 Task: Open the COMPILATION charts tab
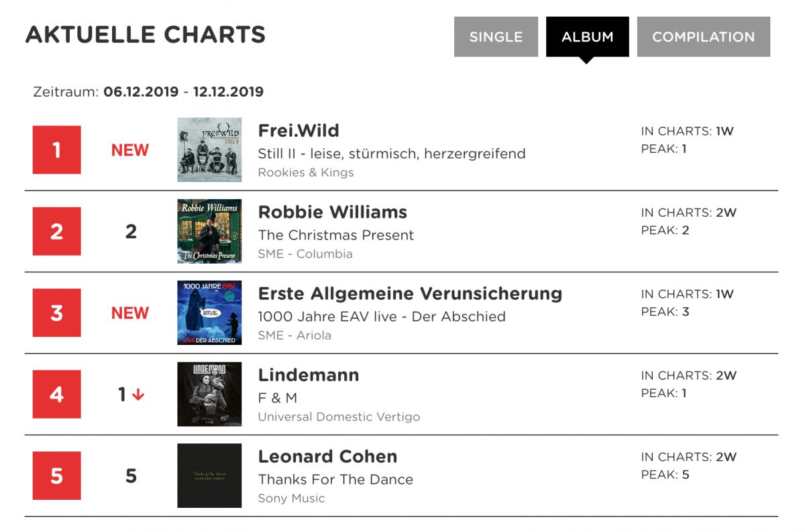click(x=703, y=37)
